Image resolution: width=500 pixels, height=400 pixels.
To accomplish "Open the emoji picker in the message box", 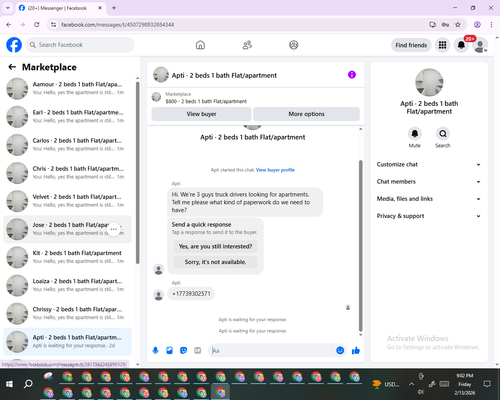I will [x=340, y=350].
